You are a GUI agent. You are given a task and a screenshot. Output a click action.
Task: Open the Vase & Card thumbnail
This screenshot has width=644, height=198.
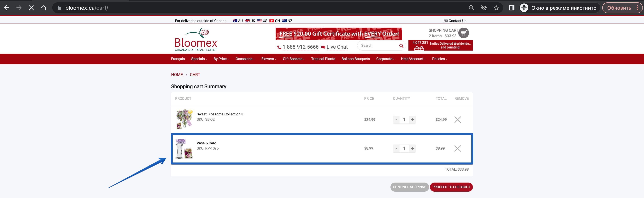point(184,149)
